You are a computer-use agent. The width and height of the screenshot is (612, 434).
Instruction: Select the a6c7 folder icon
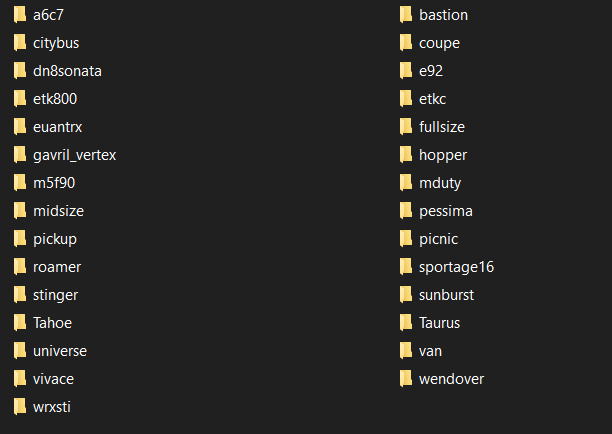coord(20,15)
